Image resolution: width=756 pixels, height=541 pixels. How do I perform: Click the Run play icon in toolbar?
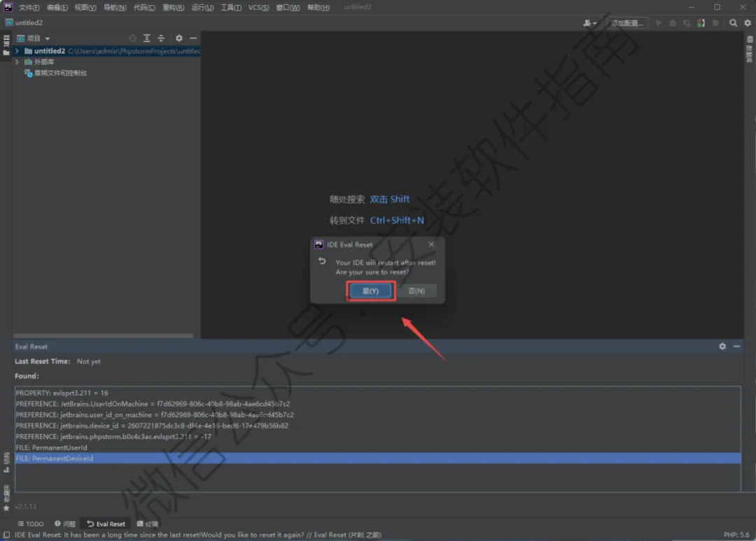(659, 23)
